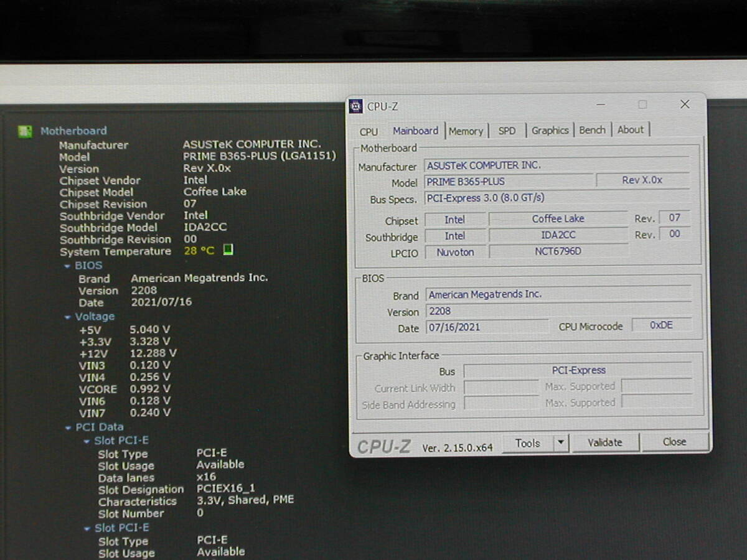This screenshot has height=560, width=747.
Task: Click the Manufacturer field ASUSTeK COMPUTER INC. in CPU-Z
Action: tap(557, 166)
